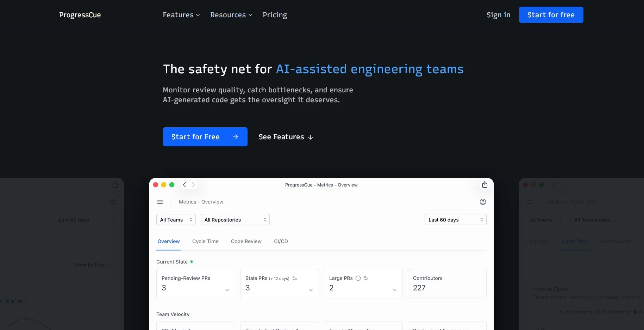Screen dimensions: 644x330
Task: Select Overview tab in Cycle Time window
Action: coord(538,242)
